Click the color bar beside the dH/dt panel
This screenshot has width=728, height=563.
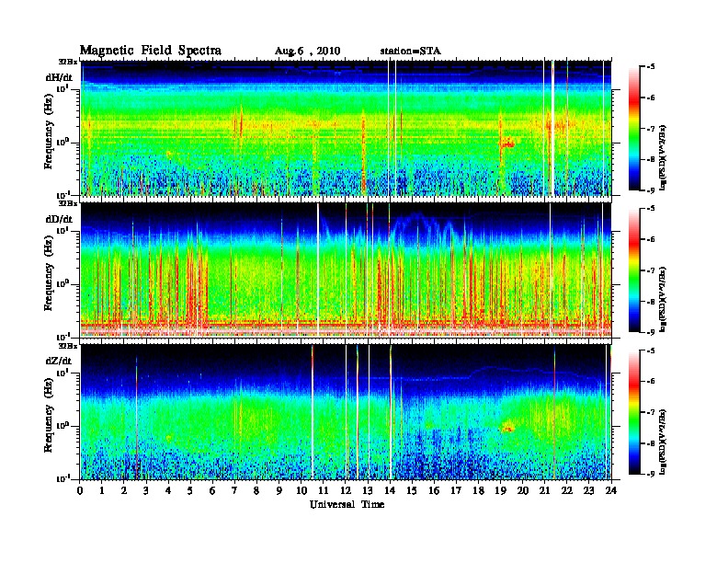[634, 128]
